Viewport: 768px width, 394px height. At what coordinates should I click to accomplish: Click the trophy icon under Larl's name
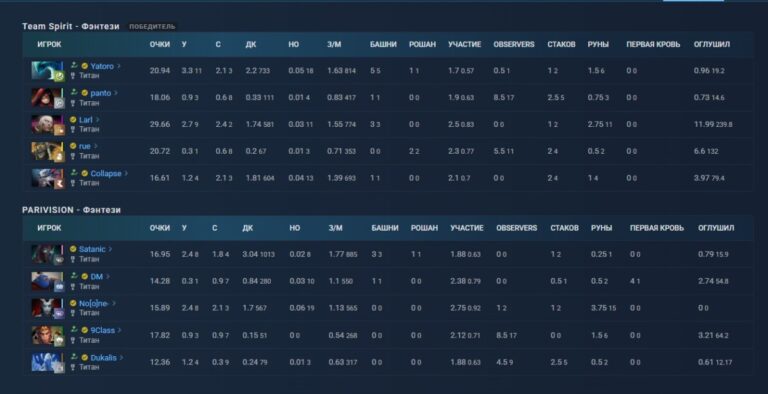pyautogui.click(x=73, y=129)
